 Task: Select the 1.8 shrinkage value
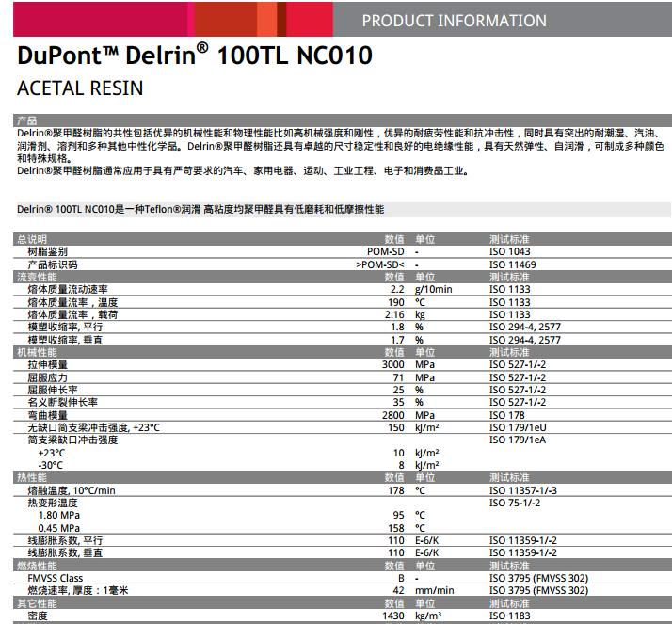click(x=397, y=327)
